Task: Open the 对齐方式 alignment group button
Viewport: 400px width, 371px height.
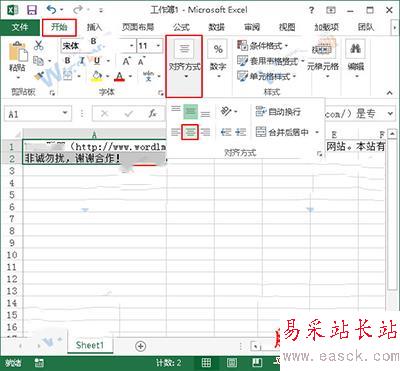Action: pos(184,66)
